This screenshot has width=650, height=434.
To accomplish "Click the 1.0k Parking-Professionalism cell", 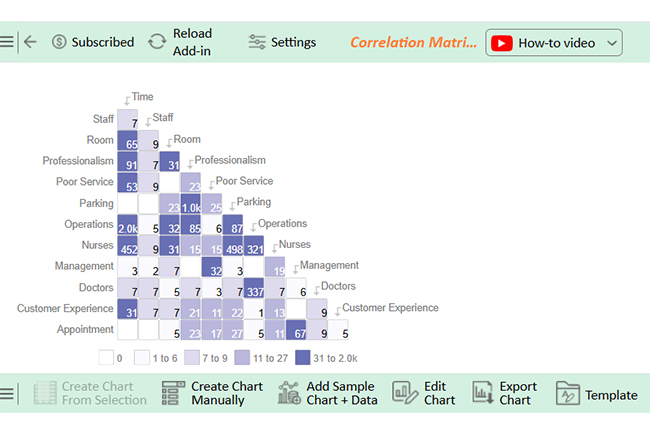I will tap(191, 204).
